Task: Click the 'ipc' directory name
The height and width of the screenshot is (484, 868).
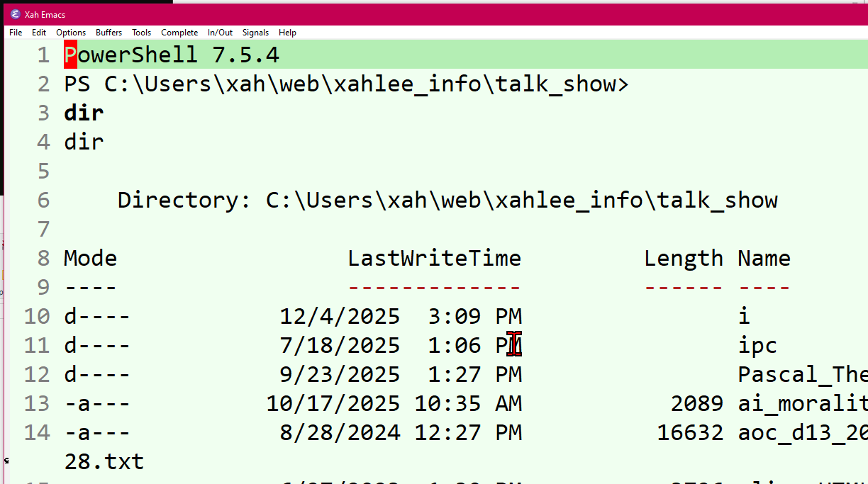Action: (x=757, y=345)
